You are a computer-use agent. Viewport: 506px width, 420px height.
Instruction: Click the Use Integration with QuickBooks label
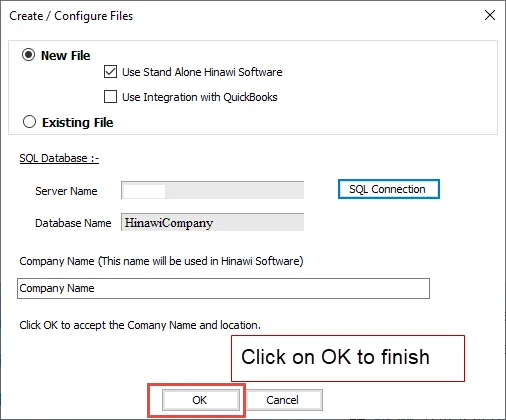pyautogui.click(x=200, y=97)
